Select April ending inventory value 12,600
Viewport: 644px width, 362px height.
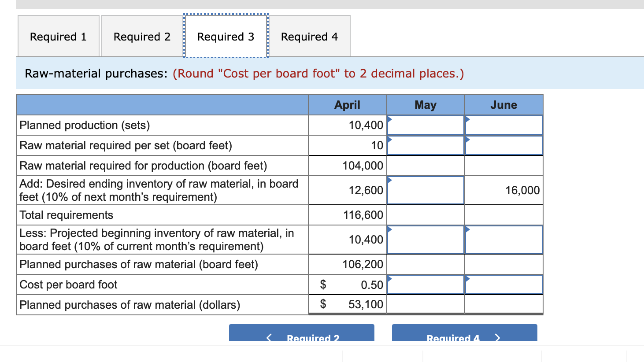tap(366, 190)
